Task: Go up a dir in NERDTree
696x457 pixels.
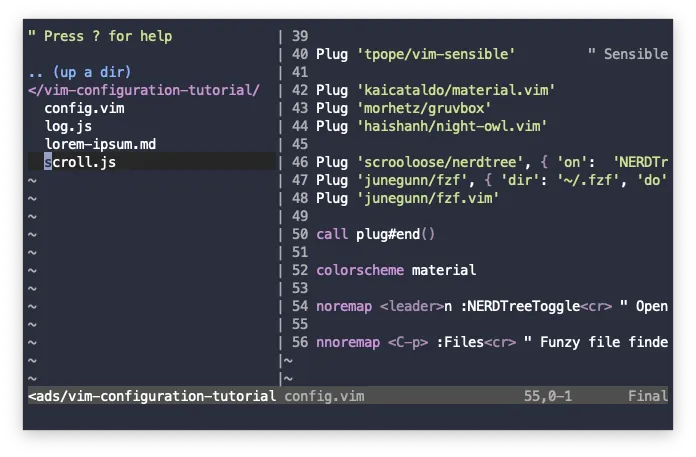Action: click(79, 72)
